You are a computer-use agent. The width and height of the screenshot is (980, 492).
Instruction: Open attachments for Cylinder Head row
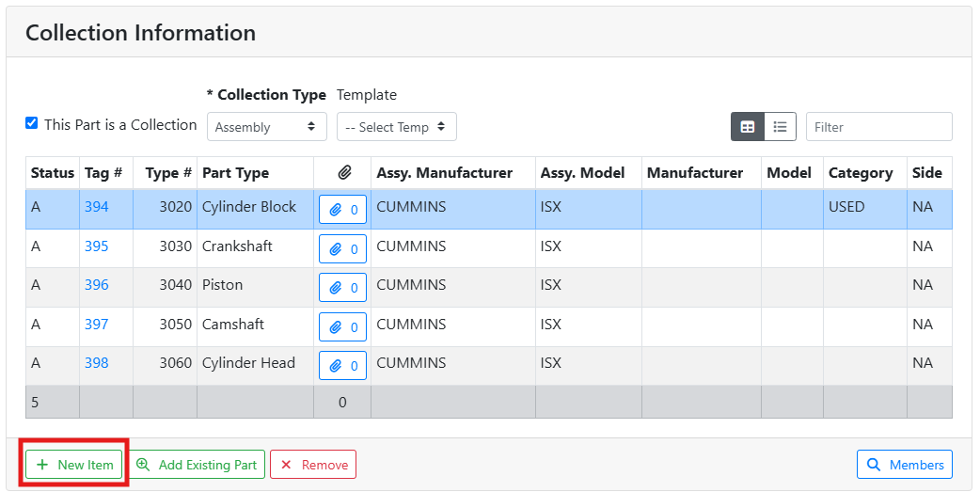click(342, 366)
